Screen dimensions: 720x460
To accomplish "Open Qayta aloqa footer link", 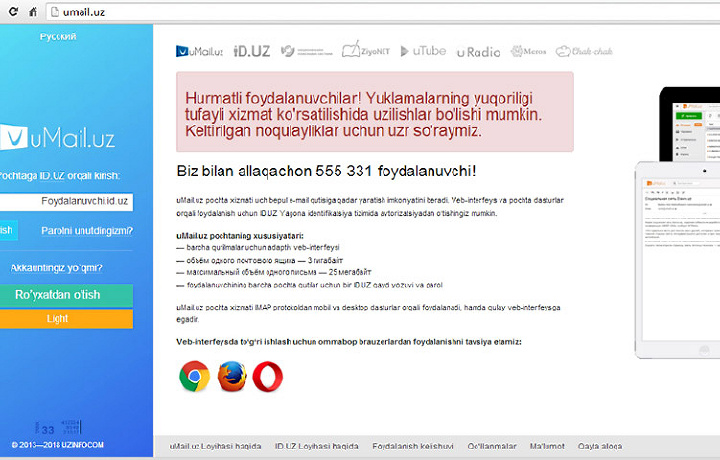I will pyautogui.click(x=600, y=446).
